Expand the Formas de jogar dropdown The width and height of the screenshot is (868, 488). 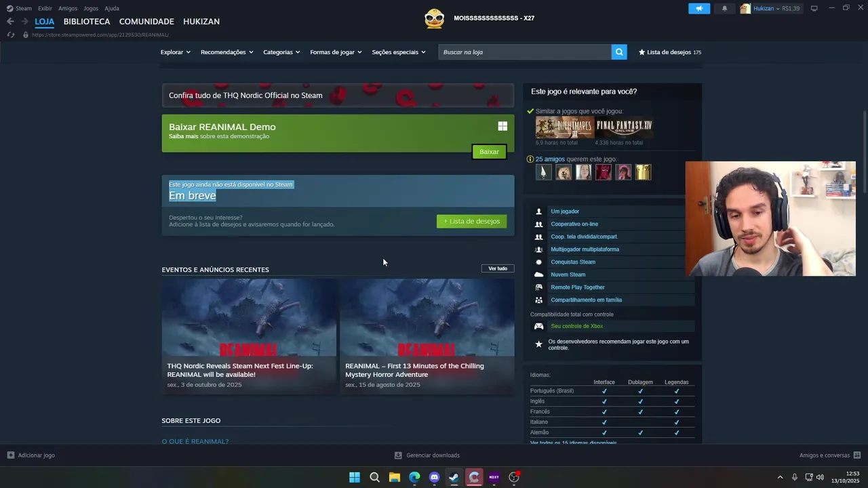336,52
